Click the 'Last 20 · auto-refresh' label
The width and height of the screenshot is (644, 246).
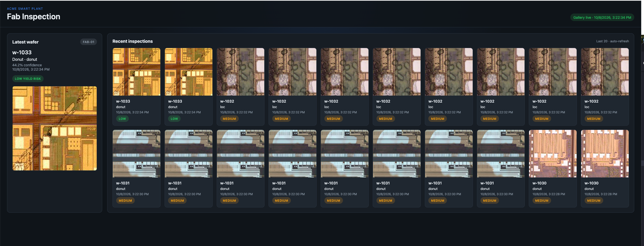(x=612, y=41)
